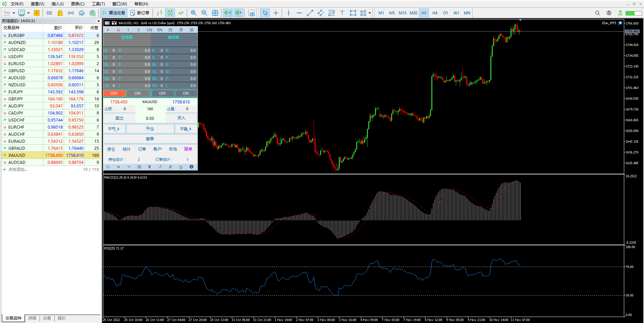Switch signal side to OFF
Screen dimensions: 644x323
(x=114, y=93)
